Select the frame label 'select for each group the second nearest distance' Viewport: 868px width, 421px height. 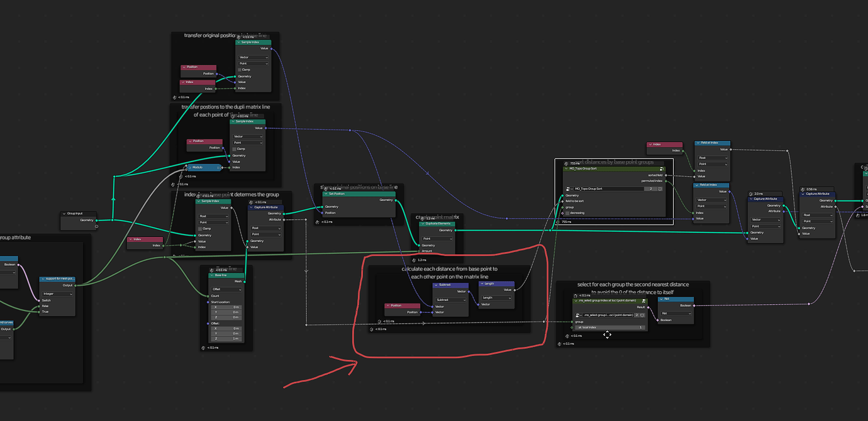(633, 285)
